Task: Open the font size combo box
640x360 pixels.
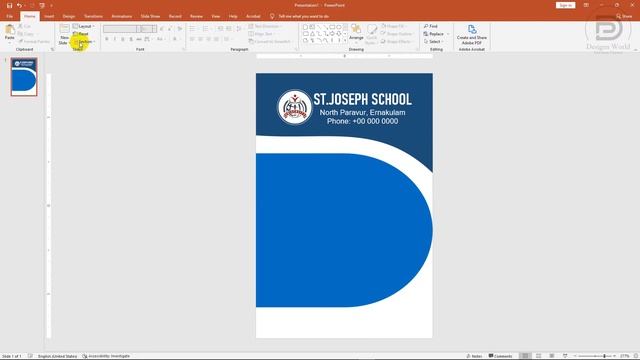Action: click(149, 29)
